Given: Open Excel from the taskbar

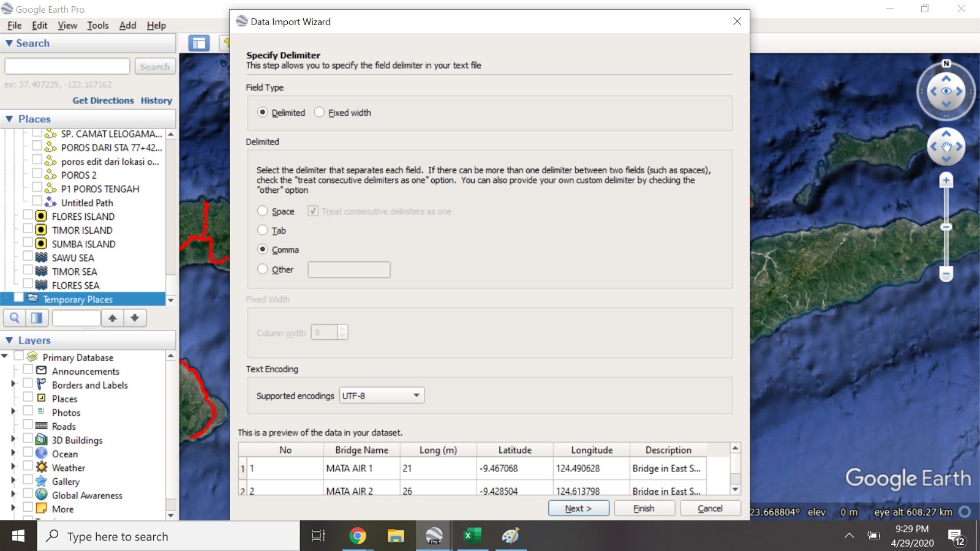Looking at the screenshot, I should 472,536.
